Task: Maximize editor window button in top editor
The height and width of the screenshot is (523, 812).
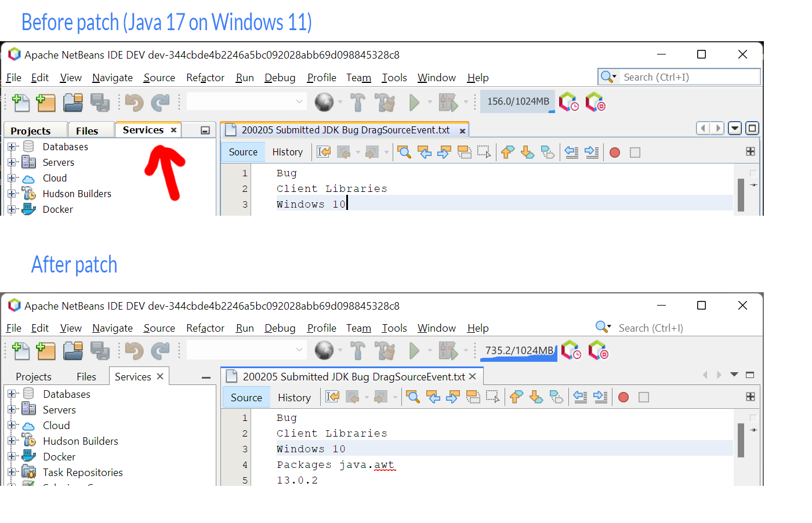Action: 752,128
